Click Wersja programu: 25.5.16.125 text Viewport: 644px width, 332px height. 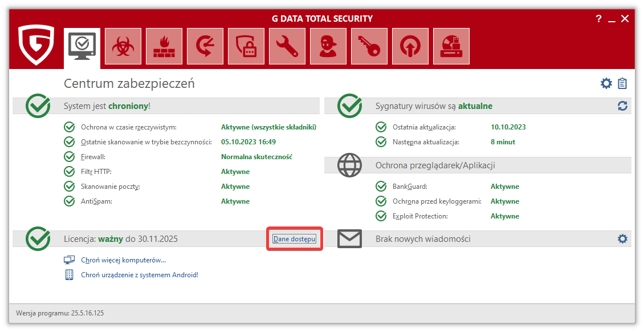click(60, 313)
